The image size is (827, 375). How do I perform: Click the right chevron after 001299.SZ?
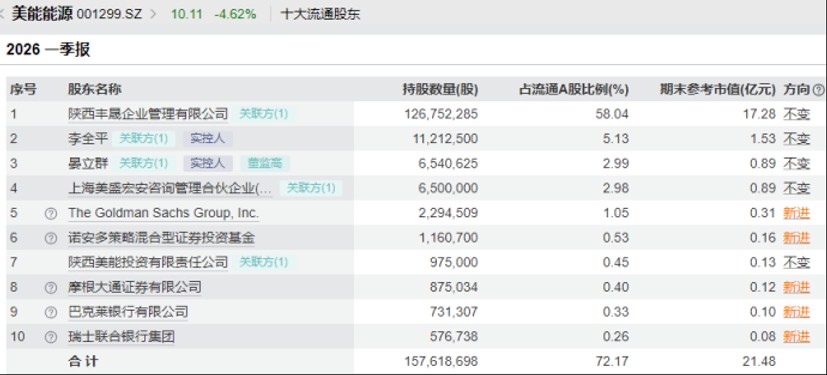click(x=153, y=14)
